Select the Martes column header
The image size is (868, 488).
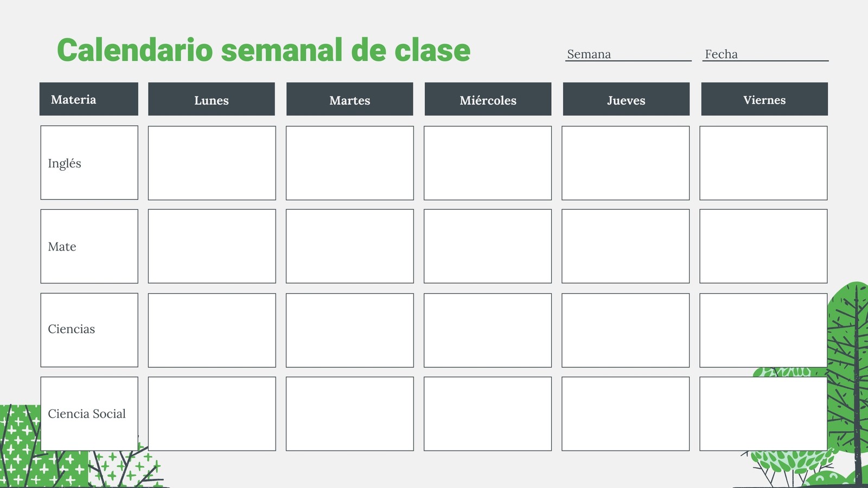350,99
